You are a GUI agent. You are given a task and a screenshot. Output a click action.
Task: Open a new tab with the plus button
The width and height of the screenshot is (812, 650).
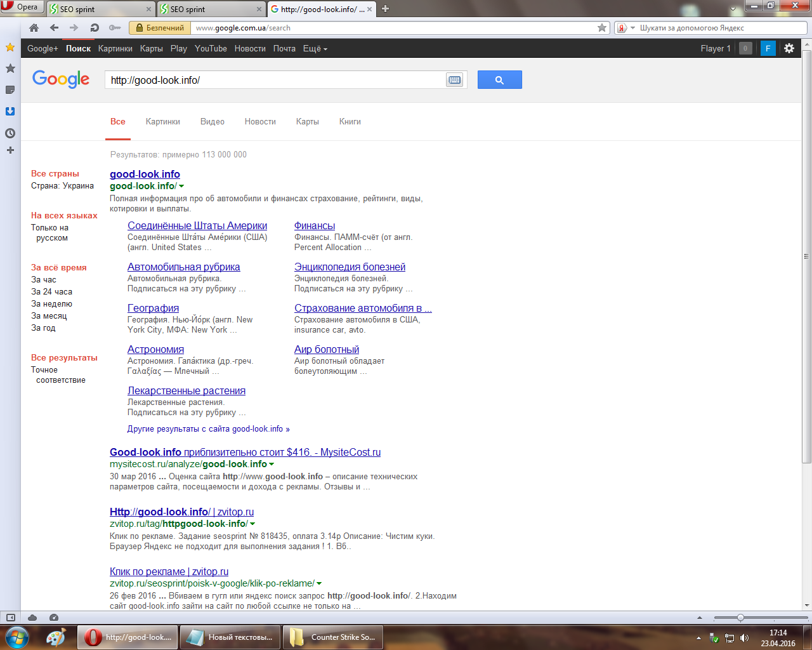[385, 9]
